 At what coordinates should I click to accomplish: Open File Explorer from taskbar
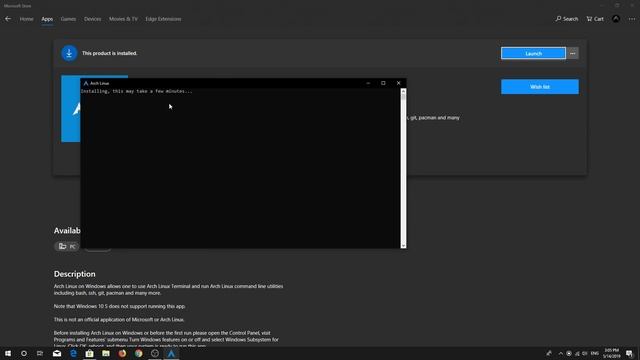coord(106,353)
